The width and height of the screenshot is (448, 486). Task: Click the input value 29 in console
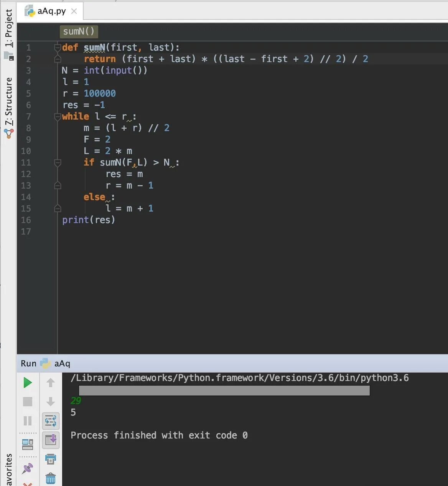pos(76,401)
